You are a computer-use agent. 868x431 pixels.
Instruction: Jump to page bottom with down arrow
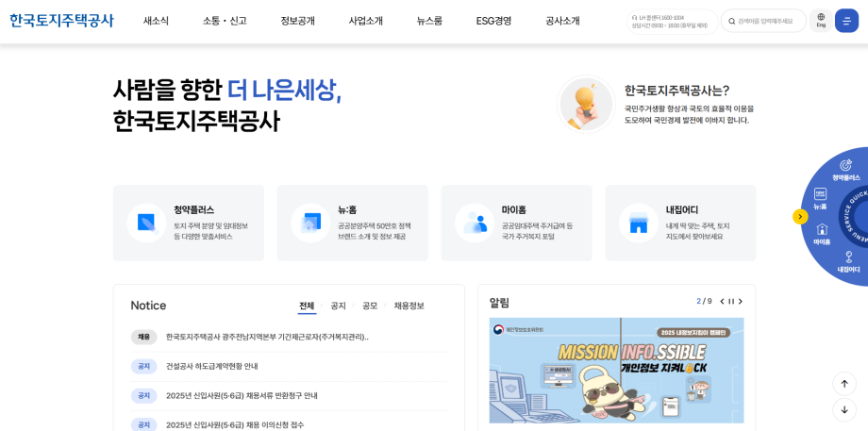point(844,410)
